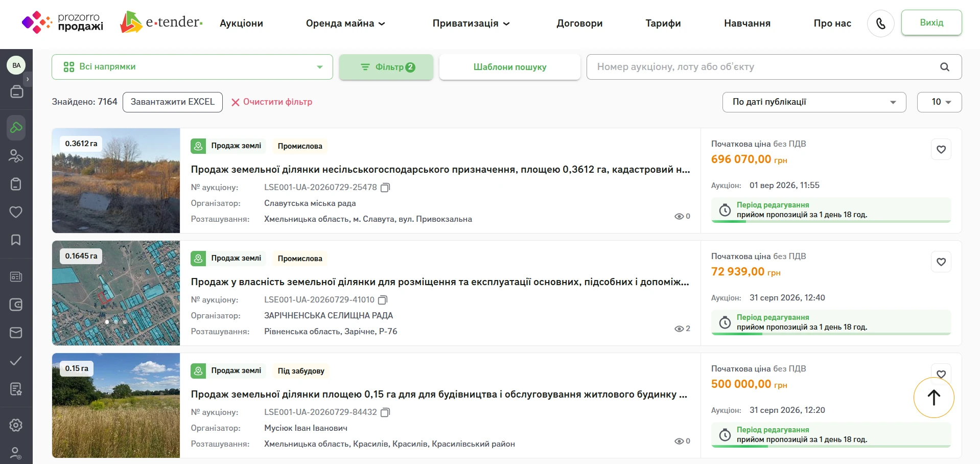The width and height of the screenshot is (980, 464).
Task: Open the bookmark icon in left sidebar
Action: [16, 240]
